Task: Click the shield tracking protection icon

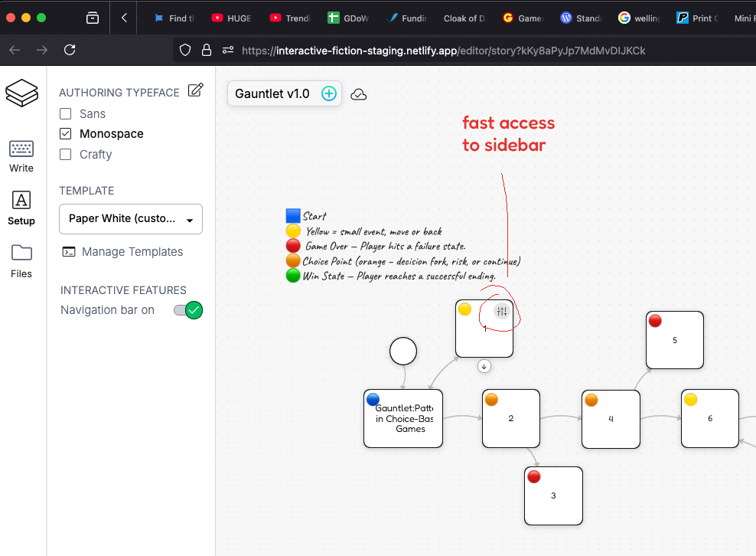Action: pos(185,50)
